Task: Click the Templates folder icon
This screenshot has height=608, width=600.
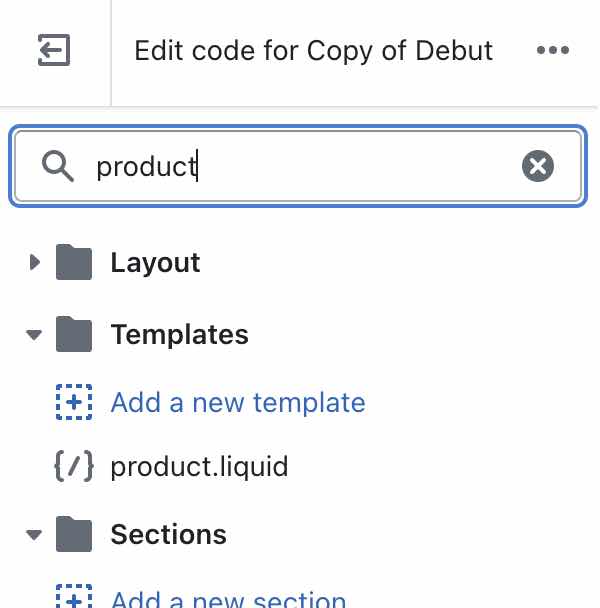Action: point(74,334)
